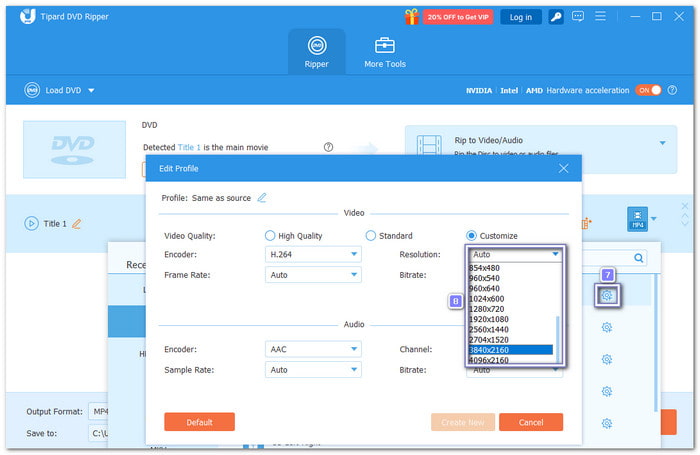
Task: Click the key registration icon
Action: pyautogui.click(x=555, y=17)
